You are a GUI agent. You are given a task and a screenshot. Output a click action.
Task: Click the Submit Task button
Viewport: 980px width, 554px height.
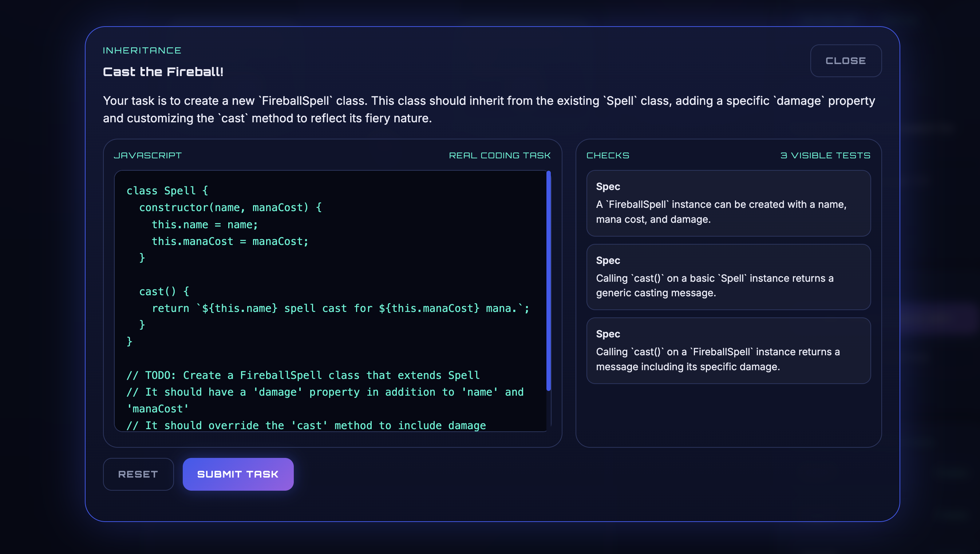point(238,474)
